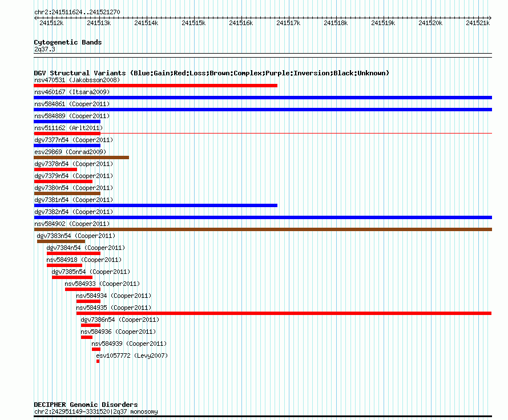Viewport: 508px width, 420px height.
Task: Select the blue nsv584861 gain bar
Action: (x=263, y=110)
